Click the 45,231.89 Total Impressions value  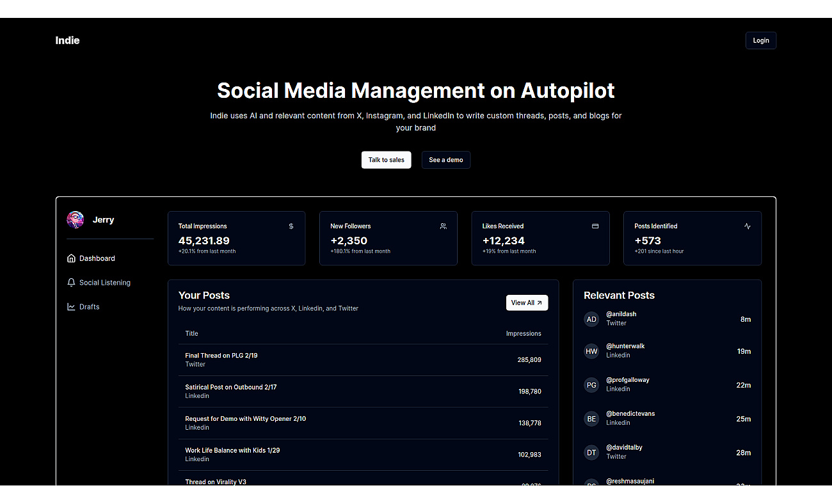pyautogui.click(x=204, y=240)
